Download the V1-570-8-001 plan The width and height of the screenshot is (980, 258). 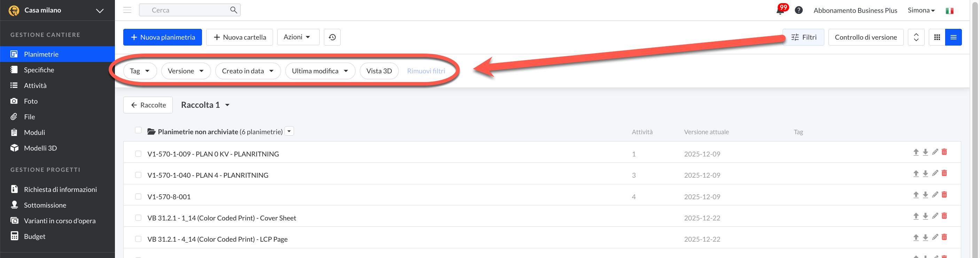tap(925, 195)
